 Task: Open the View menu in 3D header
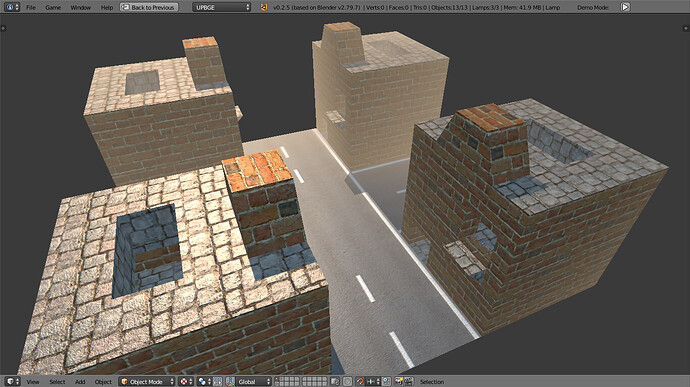(x=33, y=382)
